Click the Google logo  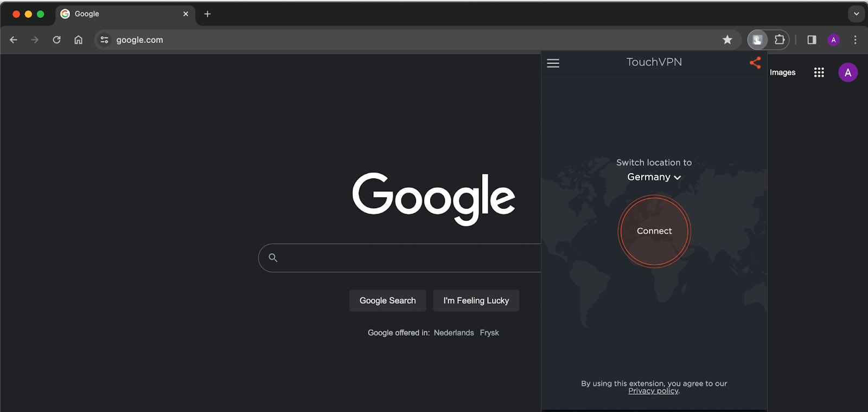pos(434,198)
